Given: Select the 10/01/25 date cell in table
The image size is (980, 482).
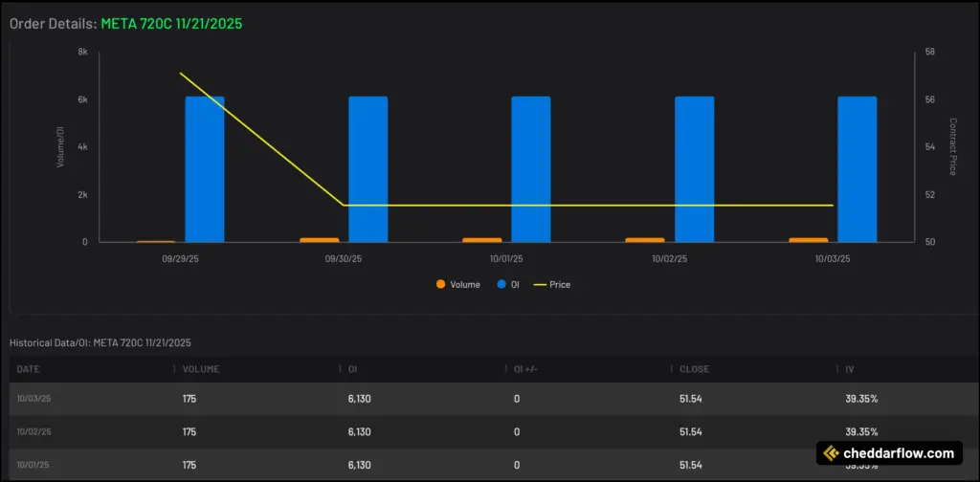Looking at the screenshot, I should pos(33,465).
